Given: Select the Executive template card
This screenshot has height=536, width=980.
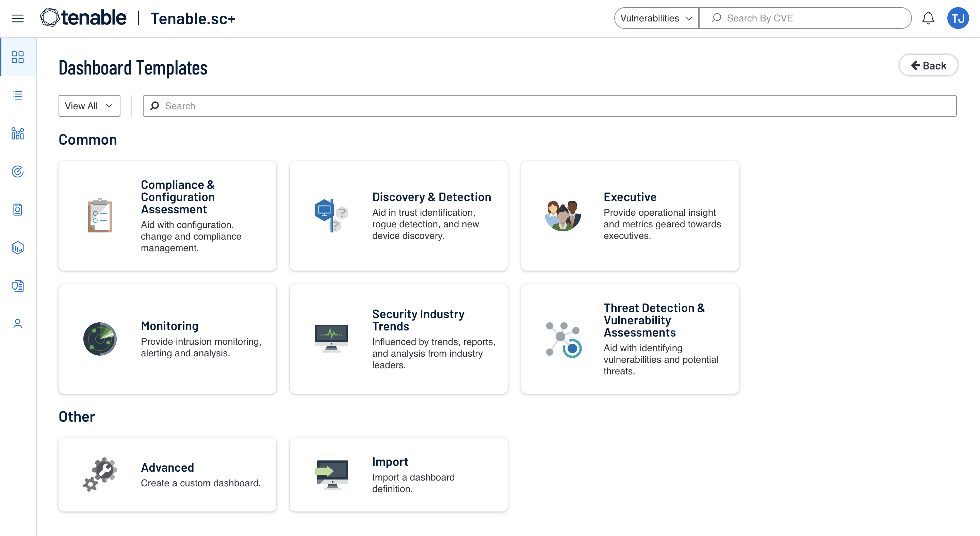Looking at the screenshot, I should tap(630, 216).
